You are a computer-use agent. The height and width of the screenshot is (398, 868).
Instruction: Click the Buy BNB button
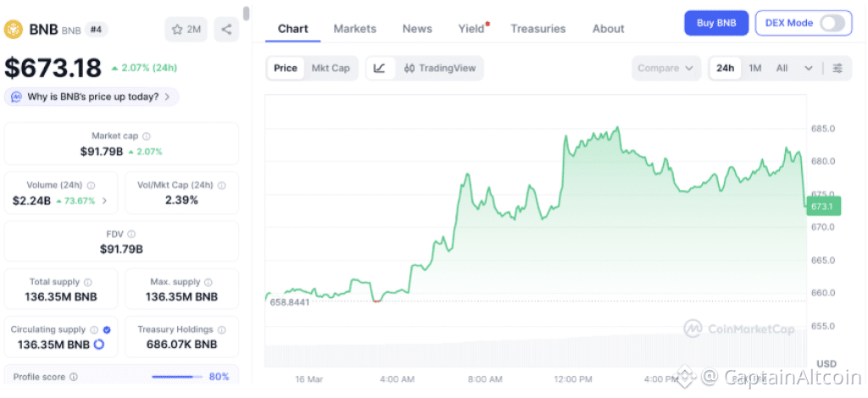click(715, 23)
